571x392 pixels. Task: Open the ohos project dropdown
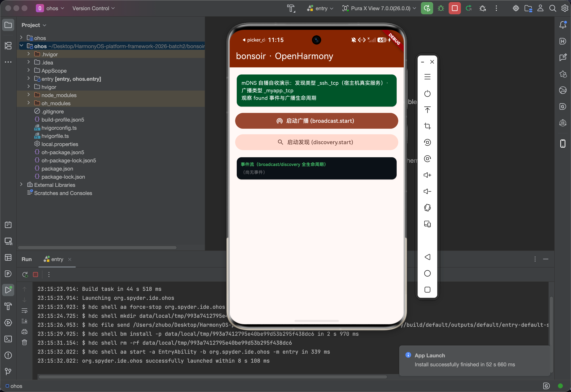[50, 8]
